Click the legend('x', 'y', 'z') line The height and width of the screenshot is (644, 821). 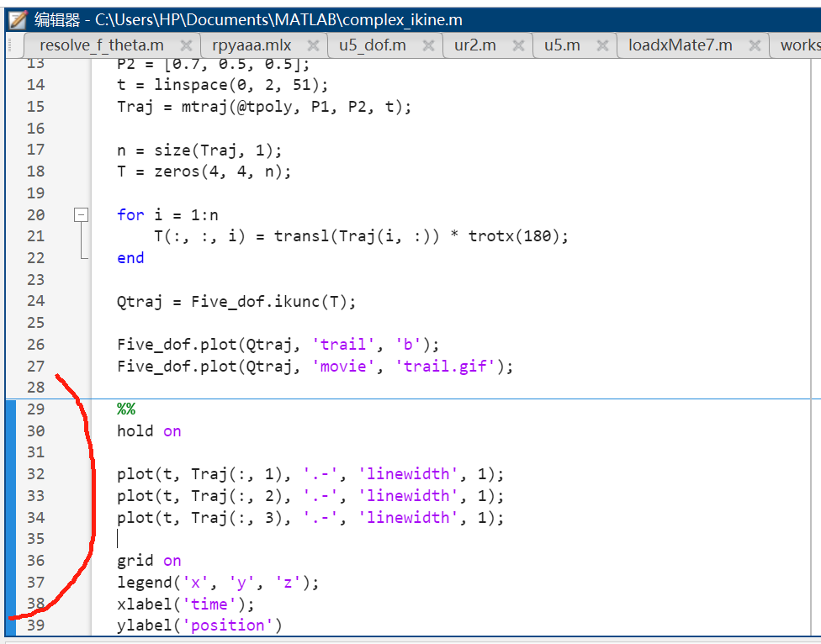tap(219, 583)
